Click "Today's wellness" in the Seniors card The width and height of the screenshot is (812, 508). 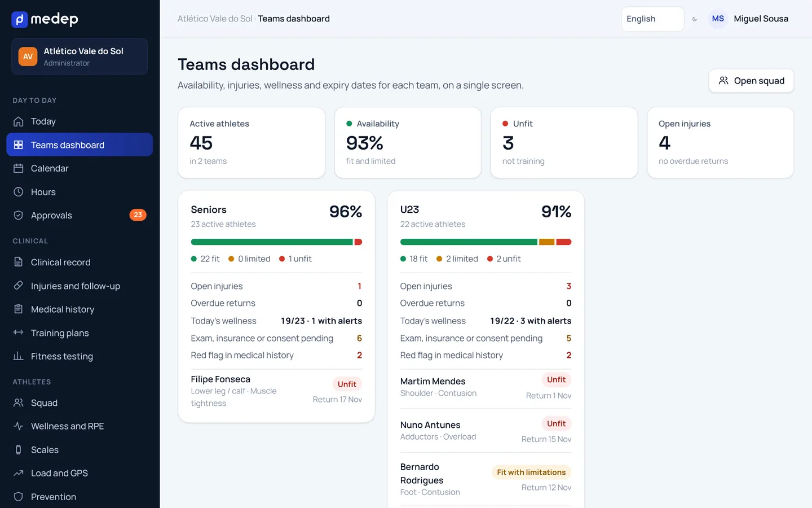[223, 321]
